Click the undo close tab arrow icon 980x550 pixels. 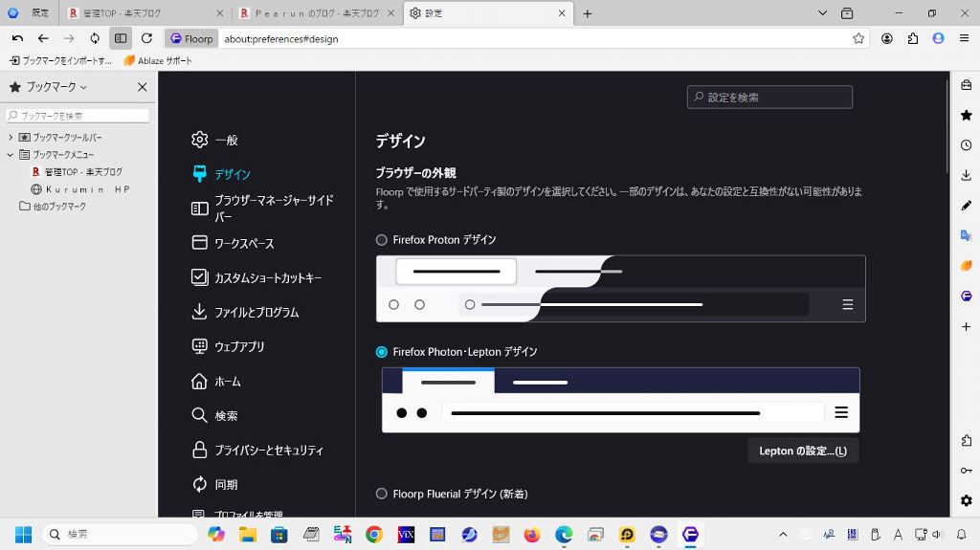(x=17, y=38)
